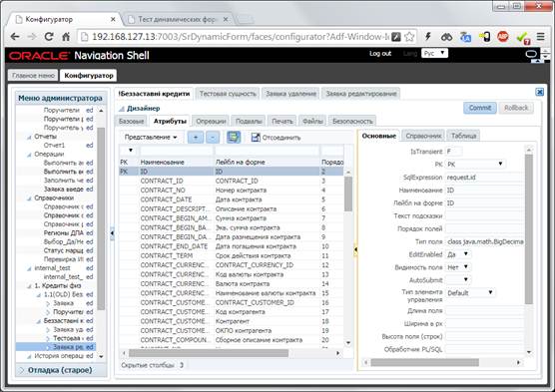Click the Отсоединить detach icon

[256, 138]
